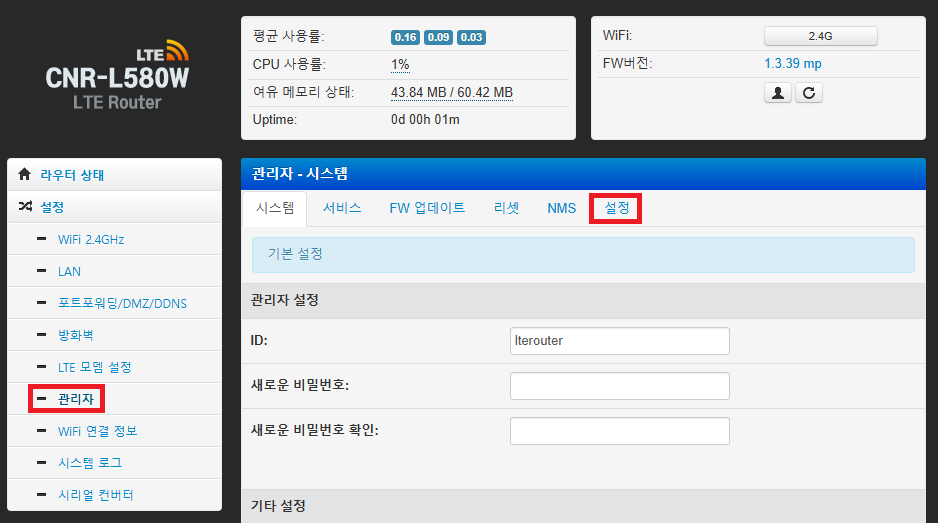Viewport: 938px width, 523px height.
Task: Open LAN settings in sidebar
Action: 69,272
